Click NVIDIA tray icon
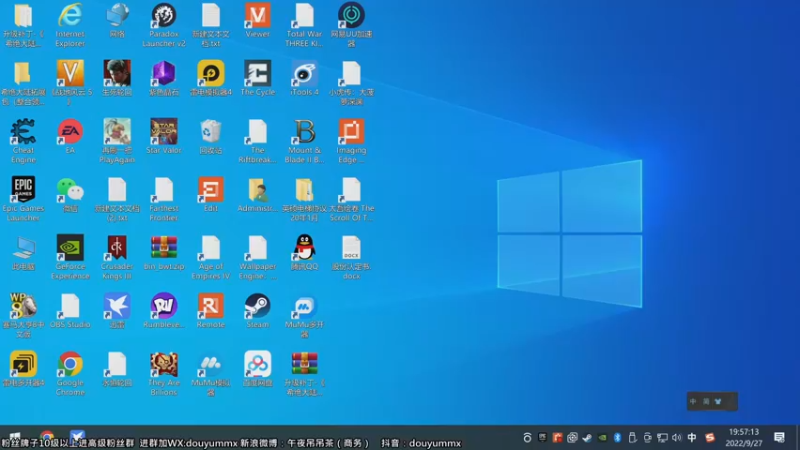Image resolution: width=800 pixels, height=450 pixels. click(x=603, y=438)
